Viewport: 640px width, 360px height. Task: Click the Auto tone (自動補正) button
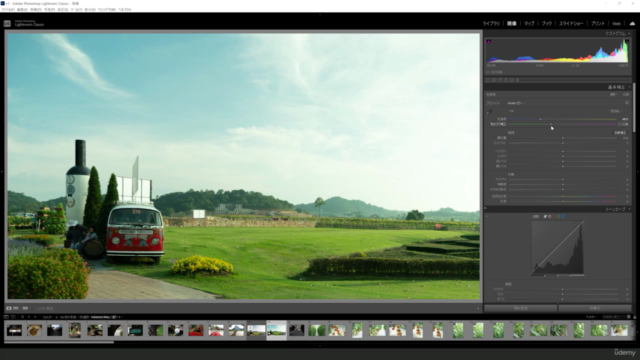[620, 133]
